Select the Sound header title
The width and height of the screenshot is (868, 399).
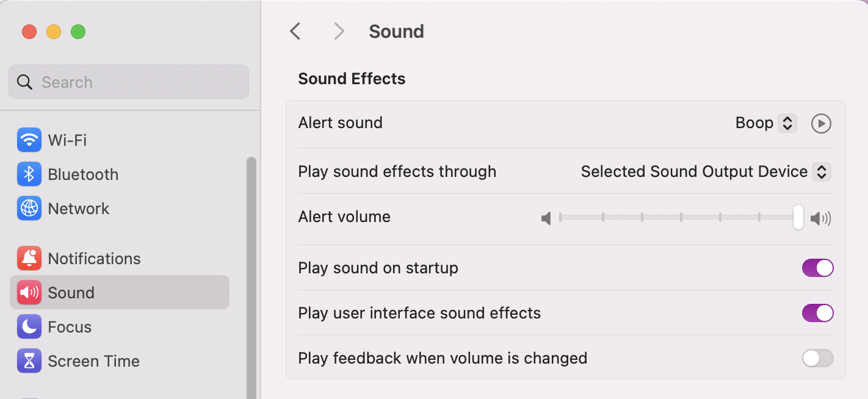[x=396, y=31]
